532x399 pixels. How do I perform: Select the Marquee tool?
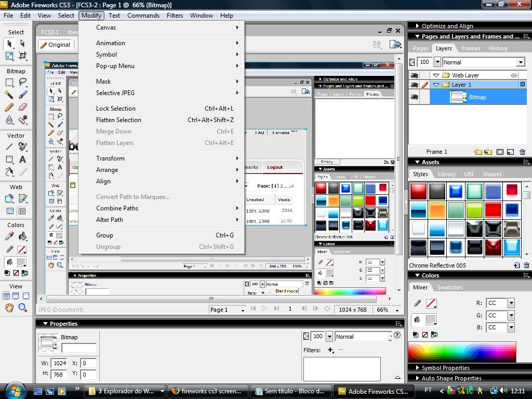tap(9, 82)
